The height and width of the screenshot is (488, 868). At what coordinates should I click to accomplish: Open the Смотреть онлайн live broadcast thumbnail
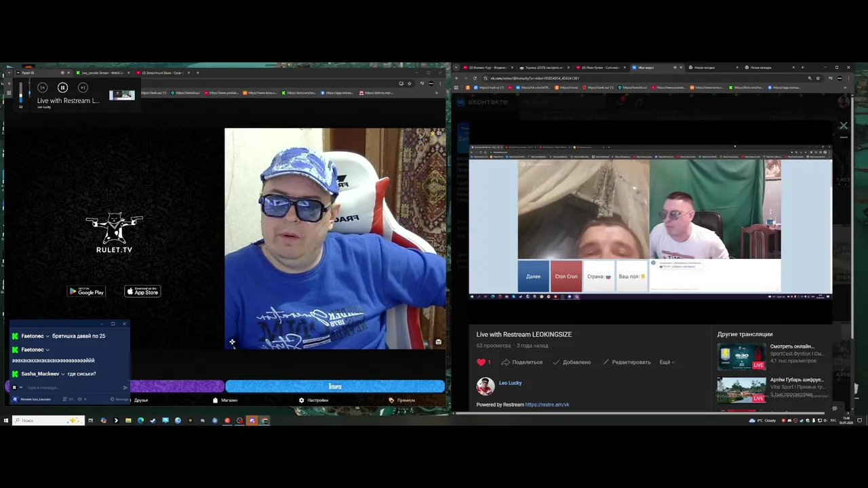pyautogui.click(x=741, y=356)
